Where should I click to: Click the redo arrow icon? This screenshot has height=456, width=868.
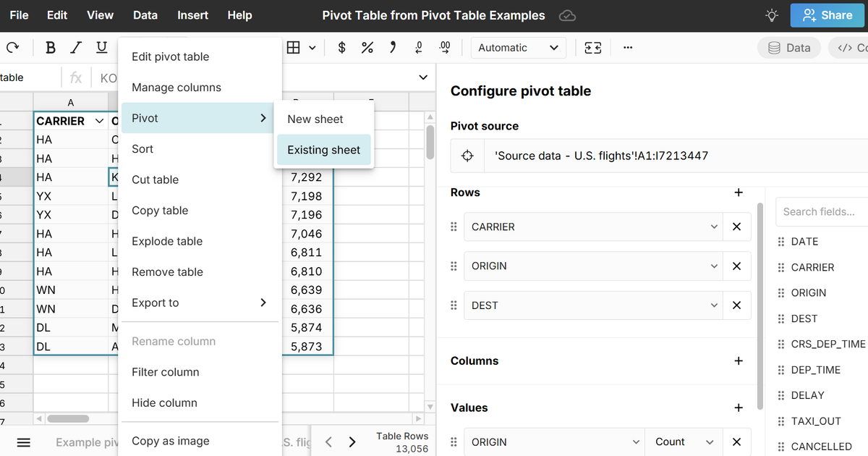(12, 48)
